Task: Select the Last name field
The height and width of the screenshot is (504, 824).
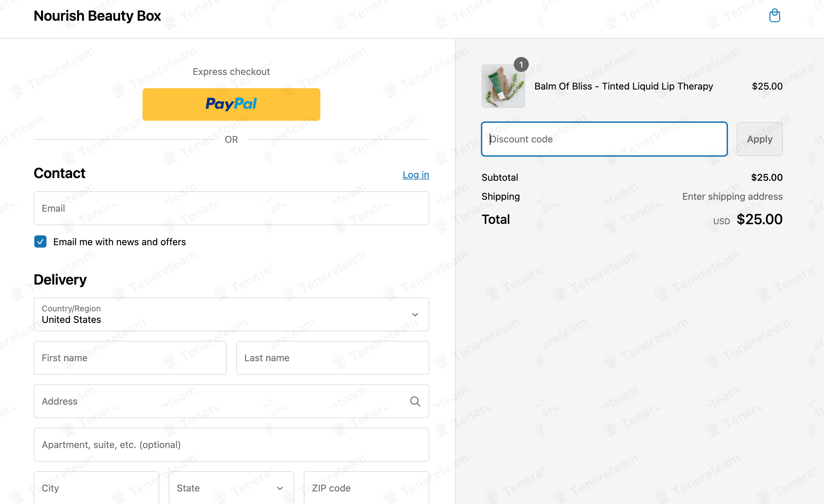Action: click(333, 358)
